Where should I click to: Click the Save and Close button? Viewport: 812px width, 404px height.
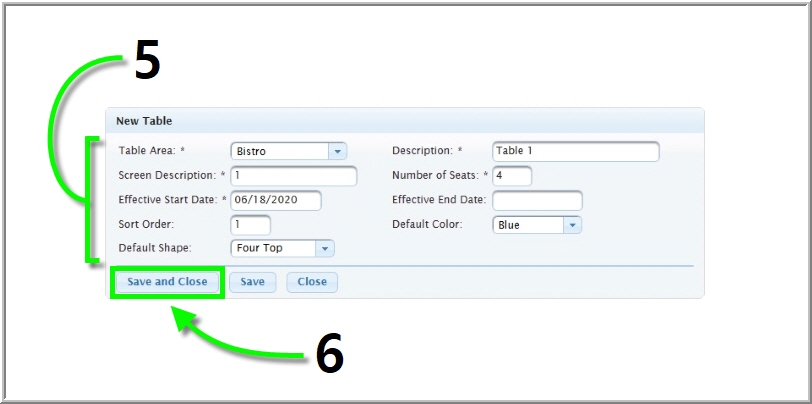click(167, 282)
